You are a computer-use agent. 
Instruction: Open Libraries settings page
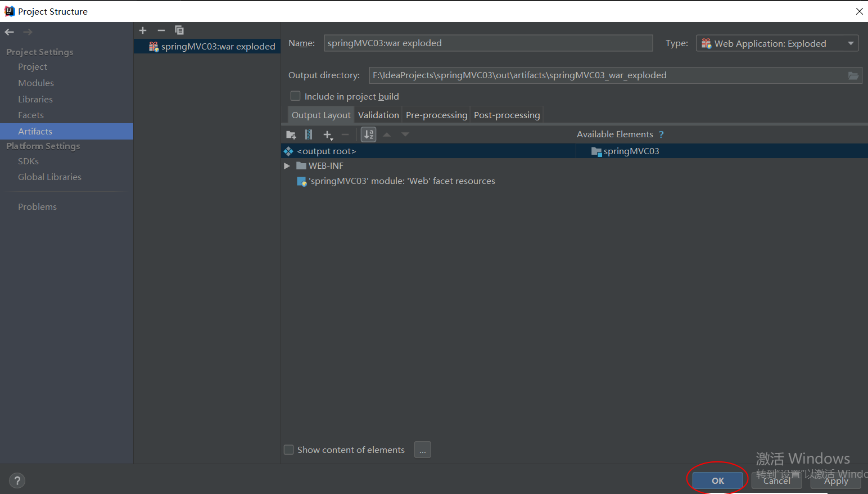click(x=35, y=100)
